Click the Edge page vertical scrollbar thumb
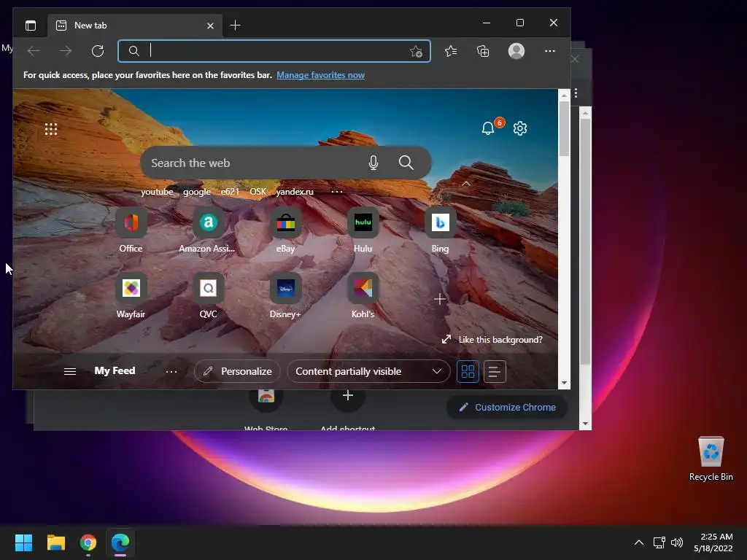This screenshot has height=560, width=747. (564, 128)
